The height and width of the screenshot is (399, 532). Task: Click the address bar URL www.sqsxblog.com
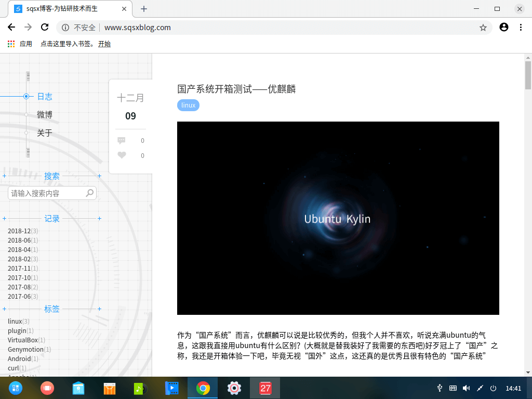(x=137, y=28)
